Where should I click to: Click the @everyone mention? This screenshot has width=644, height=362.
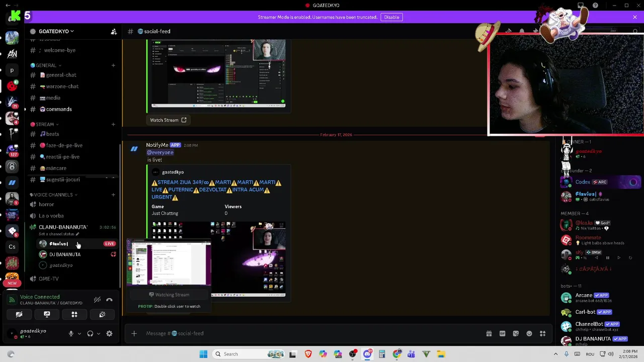[160, 152]
